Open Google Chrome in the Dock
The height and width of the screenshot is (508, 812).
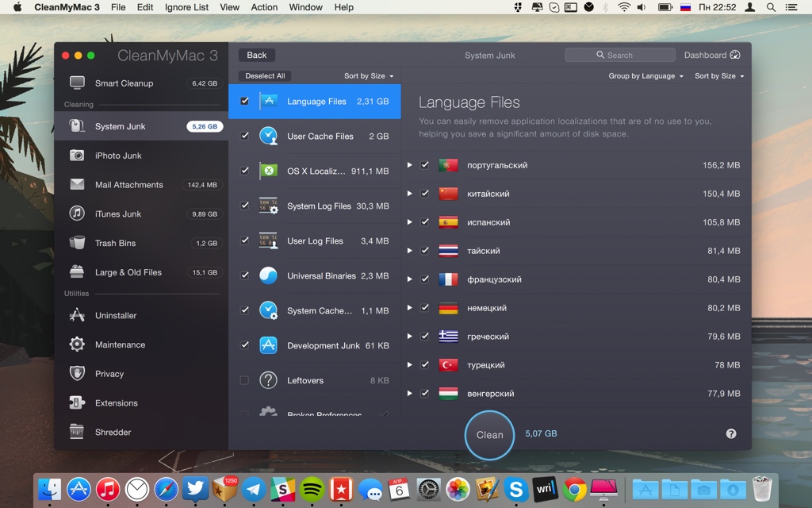[x=575, y=489]
